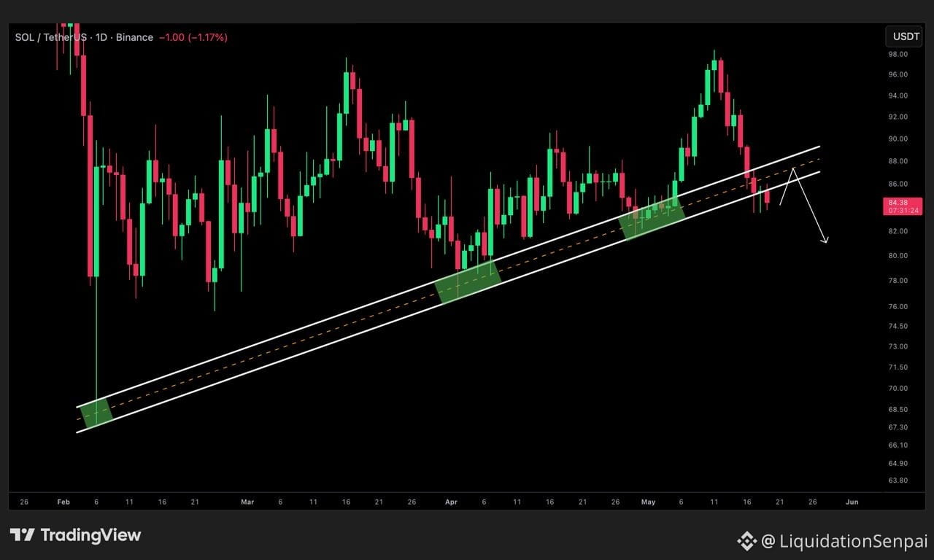Screen dimensions: 934x560
Task: Open the USDT currency selector button
Action: pyautogui.click(x=903, y=36)
